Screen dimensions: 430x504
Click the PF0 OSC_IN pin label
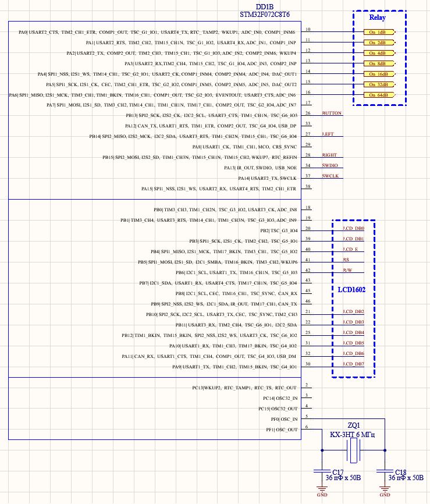click(x=284, y=420)
